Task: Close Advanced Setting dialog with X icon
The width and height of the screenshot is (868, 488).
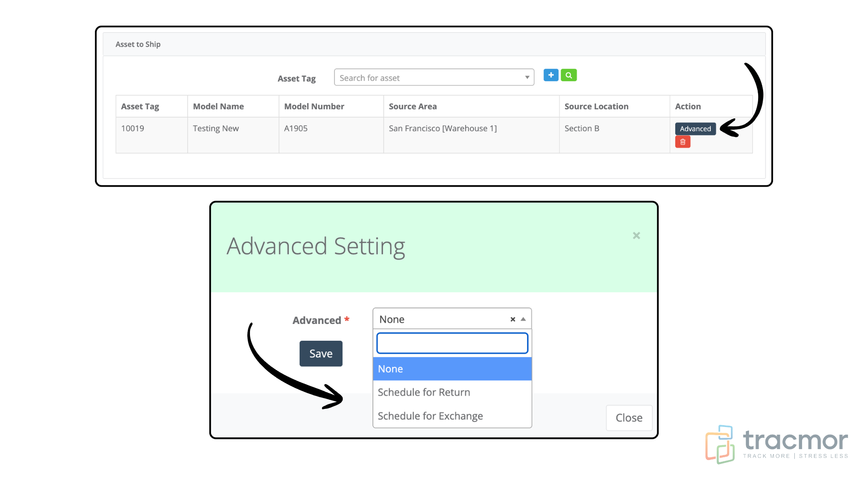Action: pyautogui.click(x=637, y=235)
